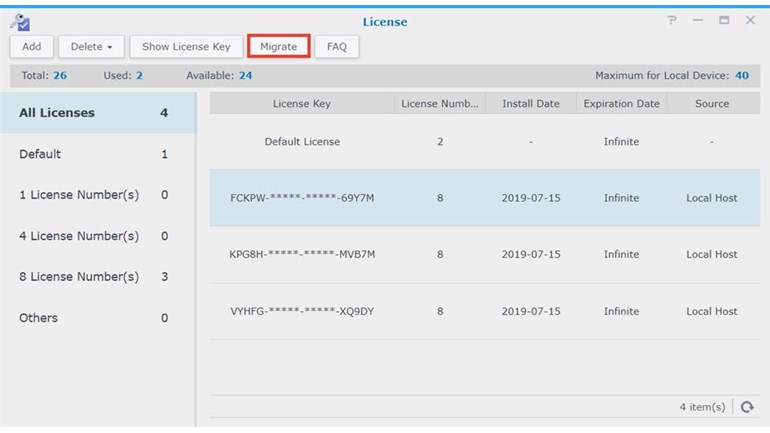The image size is (770, 433).
Task: Sort by License Key column header
Action: coord(302,104)
